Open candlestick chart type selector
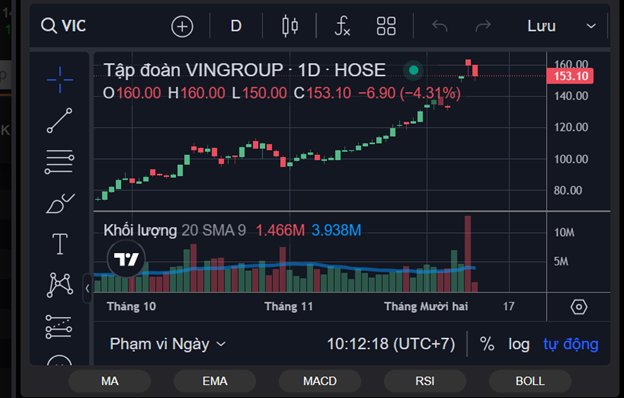 (290, 26)
